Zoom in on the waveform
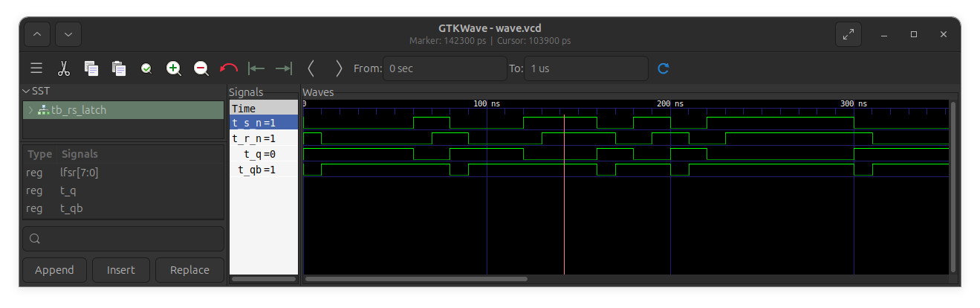 (174, 68)
